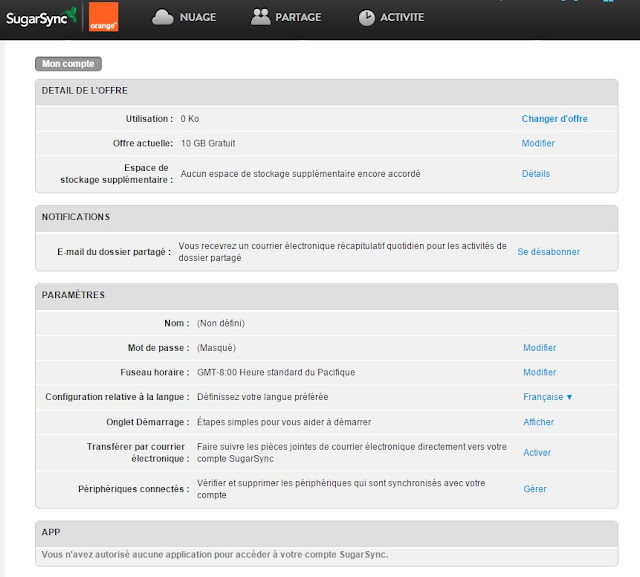Click the SugarSync logo
The image size is (640, 577).
pos(41,17)
